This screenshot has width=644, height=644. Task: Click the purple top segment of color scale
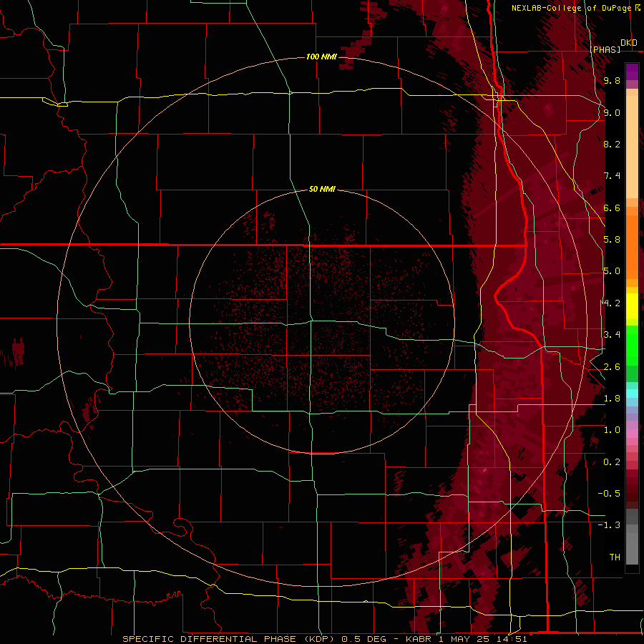tap(632, 72)
